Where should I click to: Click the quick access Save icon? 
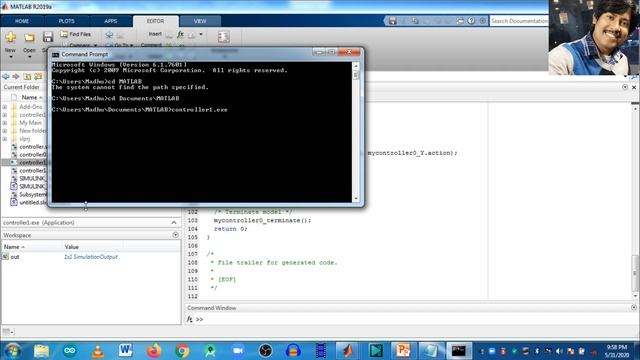click(392, 21)
